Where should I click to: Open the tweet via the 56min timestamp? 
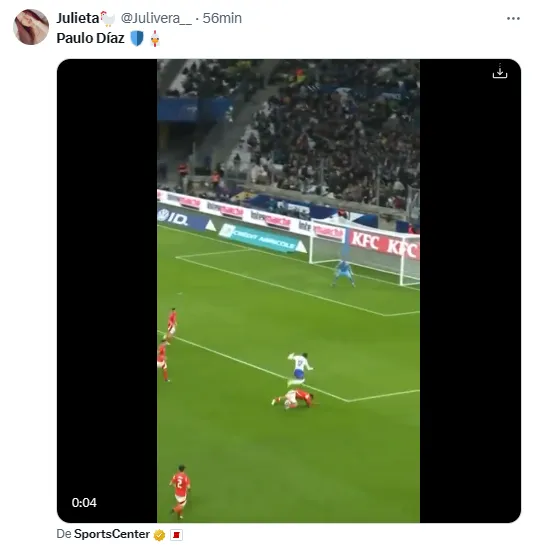click(222, 18)
